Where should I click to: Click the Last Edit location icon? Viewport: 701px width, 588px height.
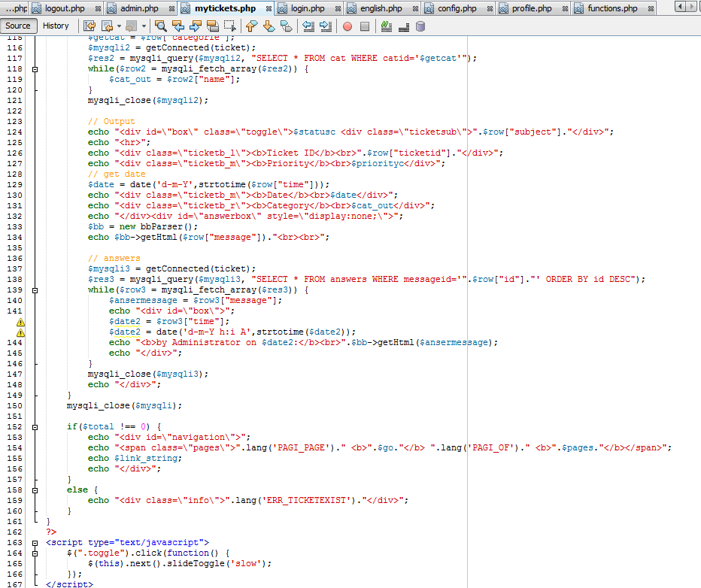click(90, 26)
